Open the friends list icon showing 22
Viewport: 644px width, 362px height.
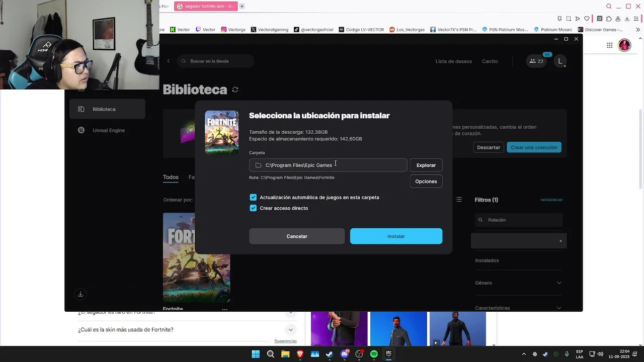[x=536, y=61]
